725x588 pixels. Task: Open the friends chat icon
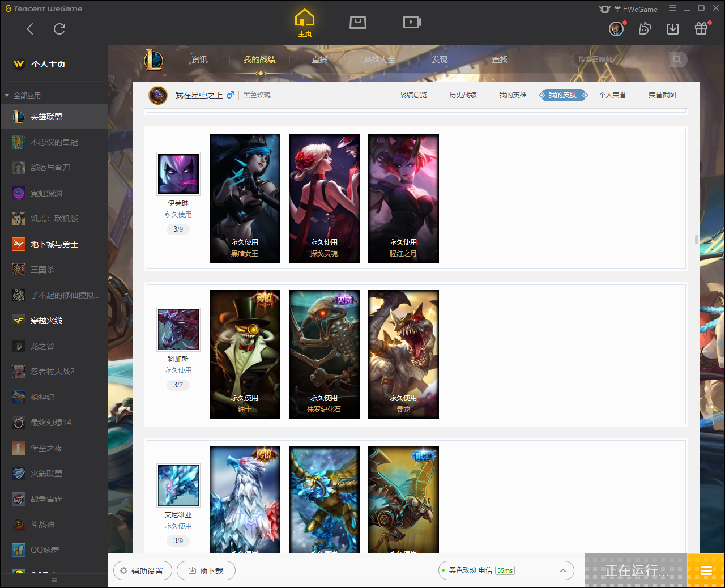point(645,29)
